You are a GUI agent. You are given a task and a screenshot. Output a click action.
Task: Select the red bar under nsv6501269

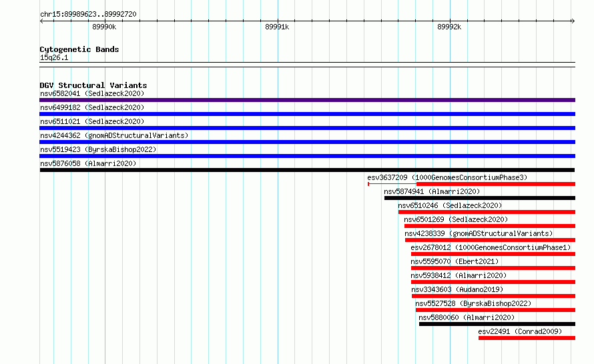490,226
